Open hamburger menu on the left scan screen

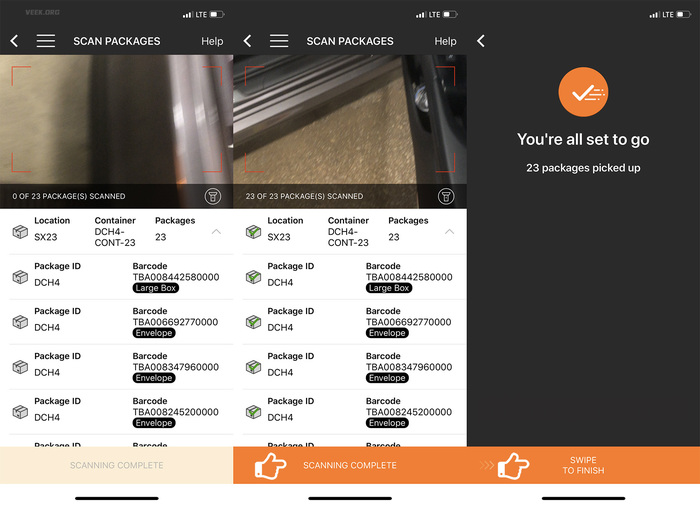[x=46, y=41]
